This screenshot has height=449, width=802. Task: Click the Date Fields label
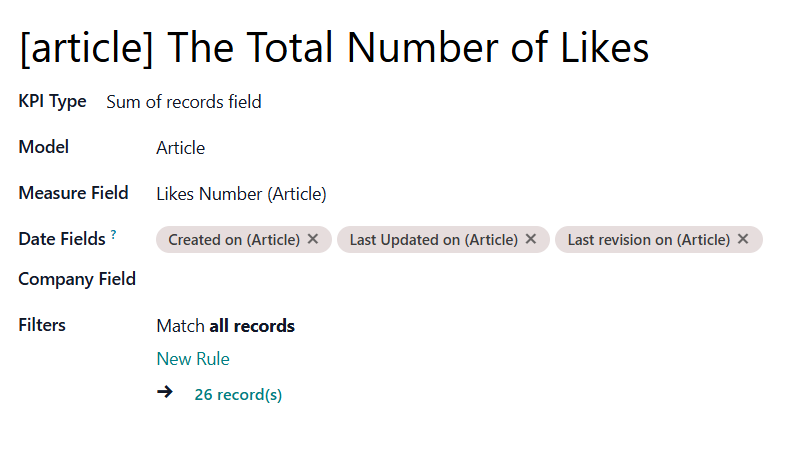[x=61, y=239]
